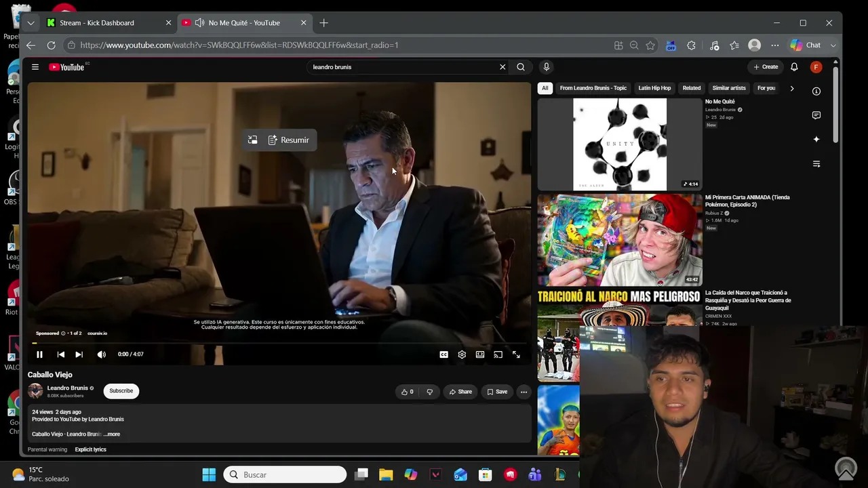868x488 pixels.
Task: Cast the video to a TV
Action: point(498,354)
